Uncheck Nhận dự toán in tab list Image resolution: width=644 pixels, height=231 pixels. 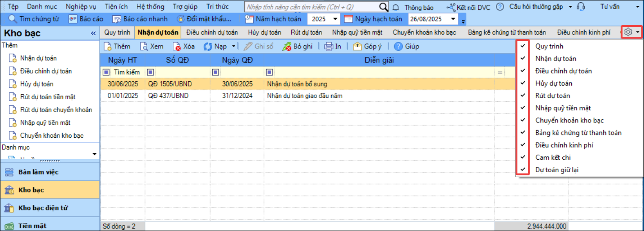pos(522,58)
